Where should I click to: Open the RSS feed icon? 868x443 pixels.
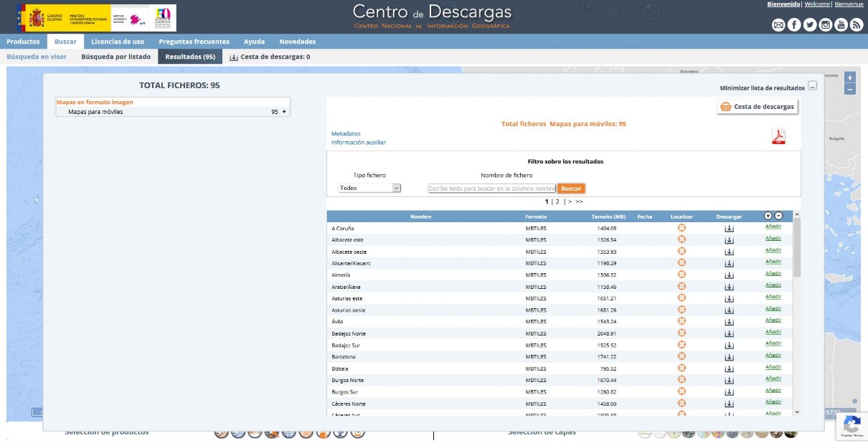tap(857, 25)
